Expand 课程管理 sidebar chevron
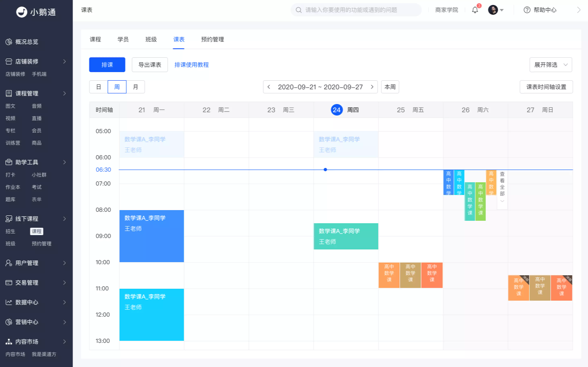 point(64,93)
